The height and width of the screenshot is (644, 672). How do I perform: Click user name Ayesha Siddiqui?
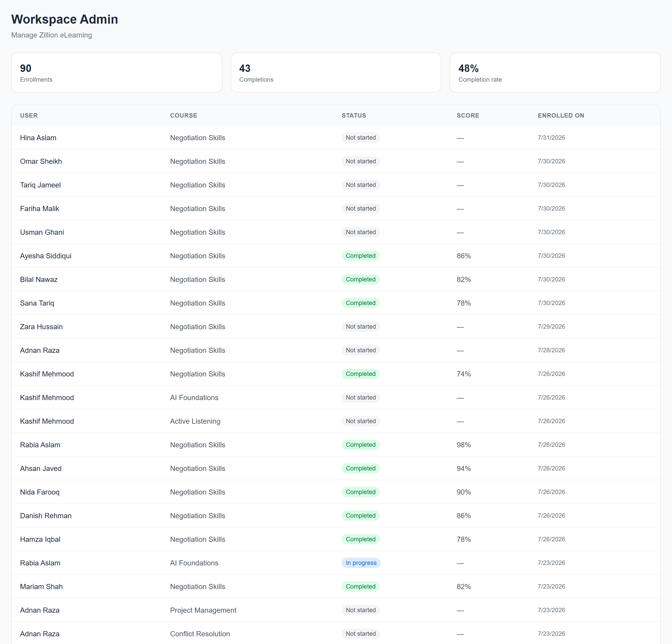point(46,256)
